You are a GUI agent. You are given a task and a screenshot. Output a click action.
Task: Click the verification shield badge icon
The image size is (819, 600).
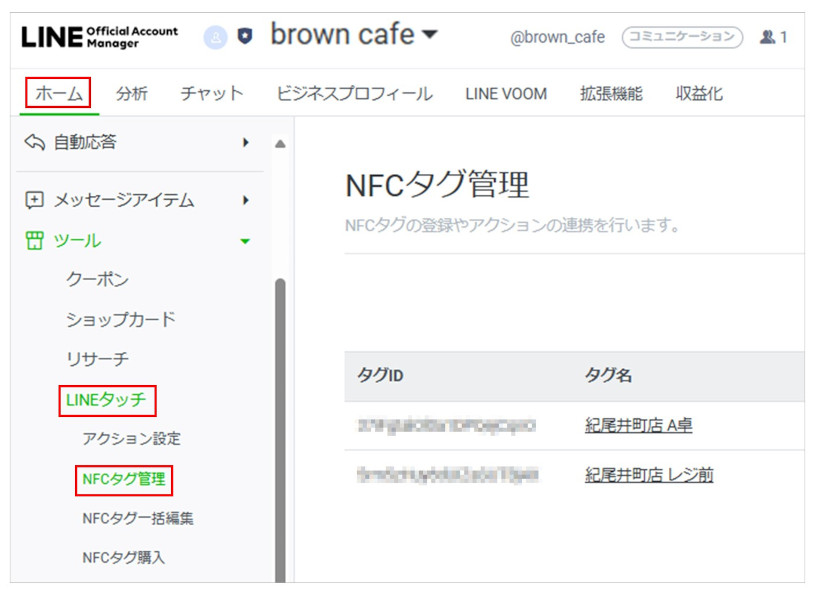245,37
